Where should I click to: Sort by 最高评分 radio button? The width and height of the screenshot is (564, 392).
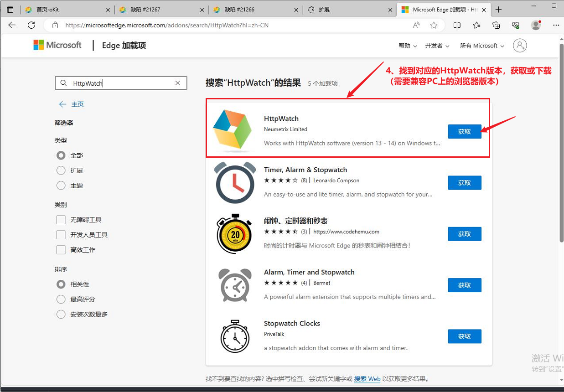point(61,299)
